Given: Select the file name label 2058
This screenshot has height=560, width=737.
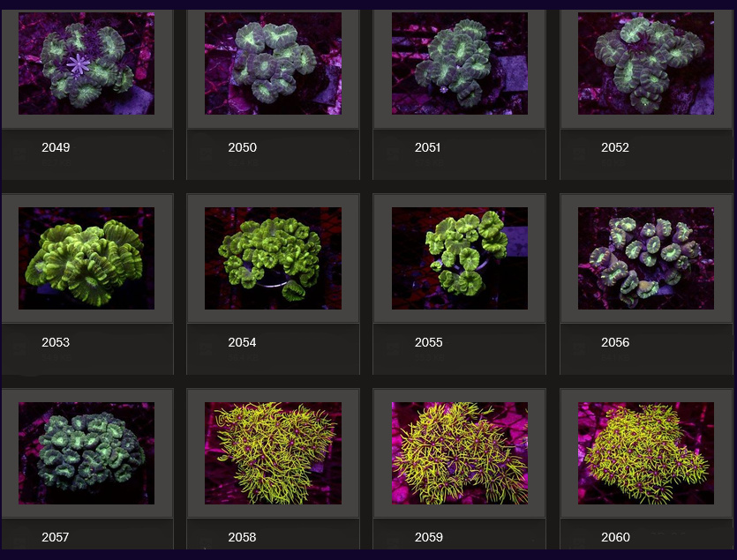Looking at the screenshot, I should click(x=242, y=537).
